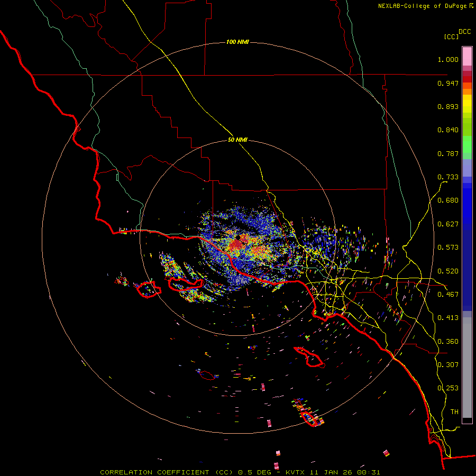The width and height of the screenshot is (476, 476).
Task: Click the 0.680 legend value
Action: (448, 200)
